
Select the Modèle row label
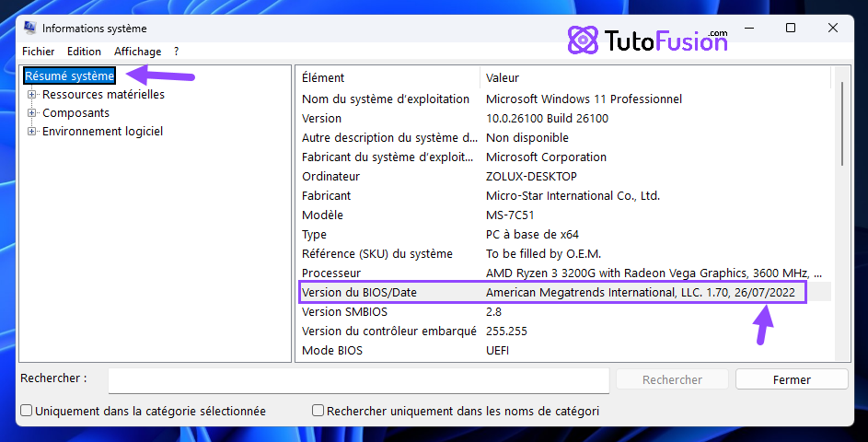322,215
